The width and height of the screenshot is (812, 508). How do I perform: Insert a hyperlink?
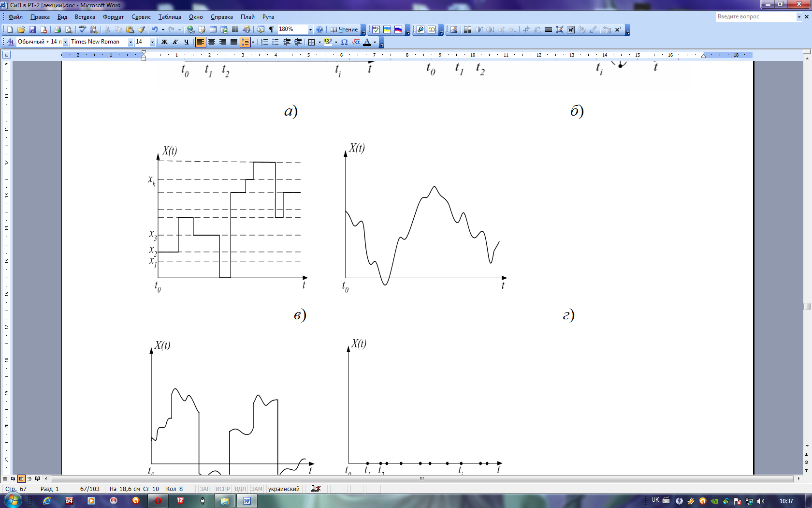[x=191, y=30]
